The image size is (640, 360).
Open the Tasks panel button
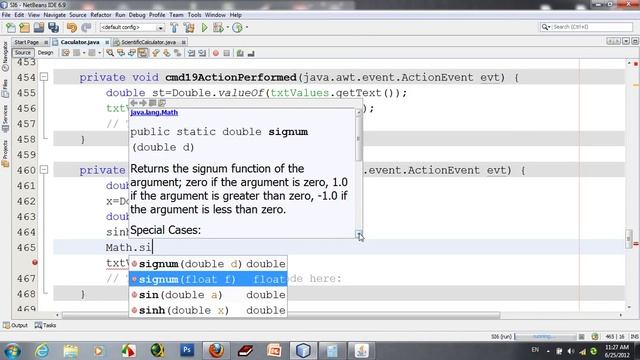click(45, 325)
